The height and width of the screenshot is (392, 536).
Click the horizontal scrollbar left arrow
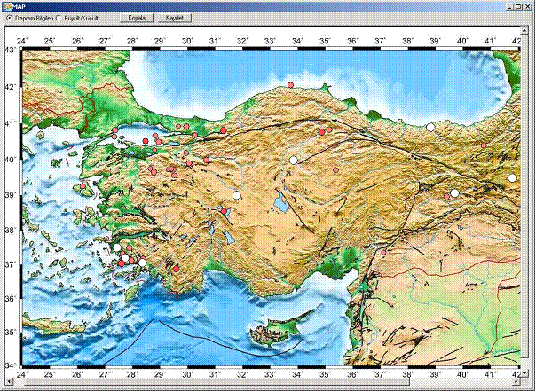click(5, 381)
